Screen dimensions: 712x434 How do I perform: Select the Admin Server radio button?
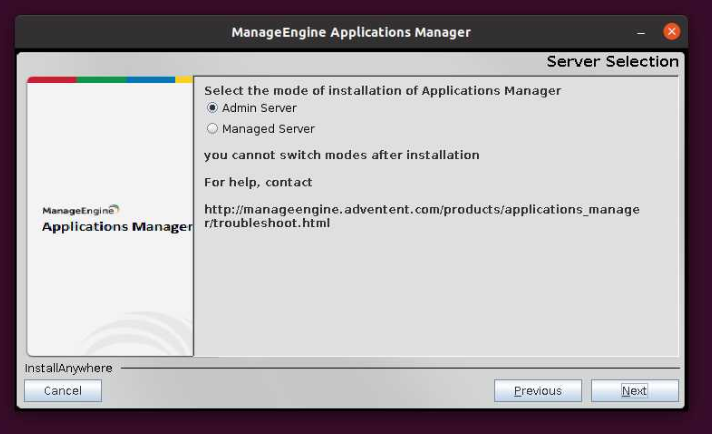[212, 108]
